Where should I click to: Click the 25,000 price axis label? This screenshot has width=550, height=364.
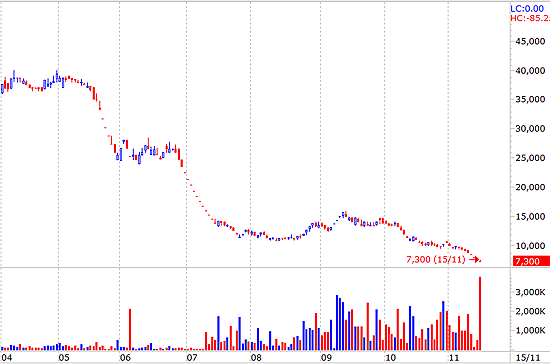pyautogui.click(x=530, y=158)
